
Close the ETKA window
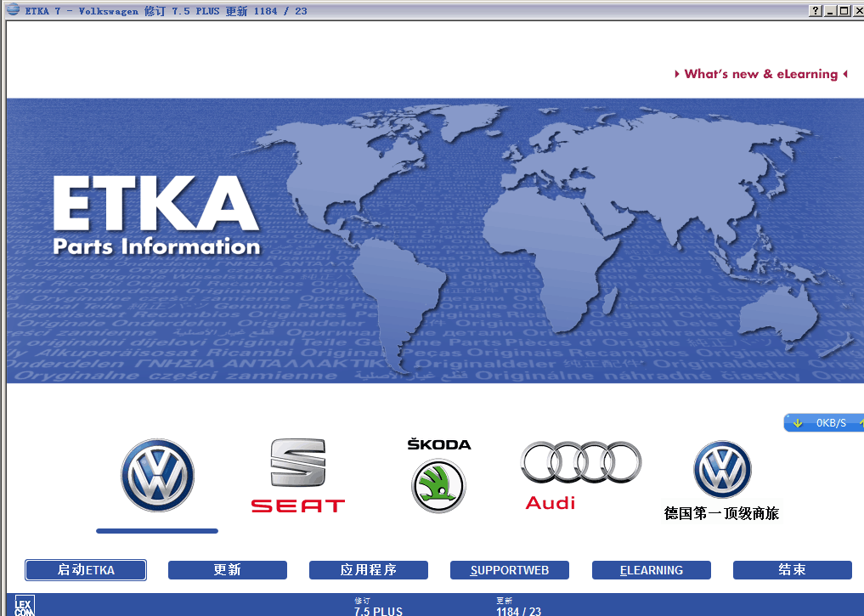(x=858, y=10)
